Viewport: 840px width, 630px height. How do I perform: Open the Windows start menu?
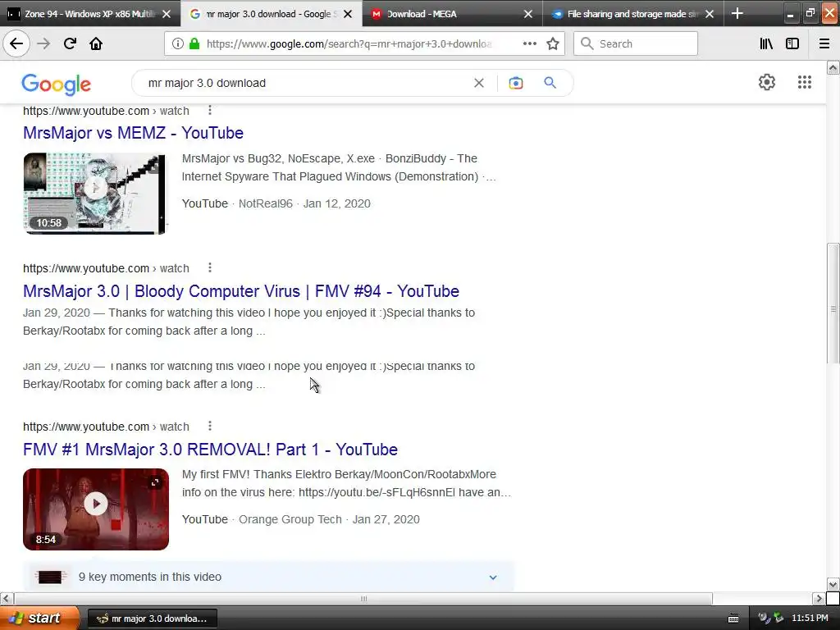point(39,618)
